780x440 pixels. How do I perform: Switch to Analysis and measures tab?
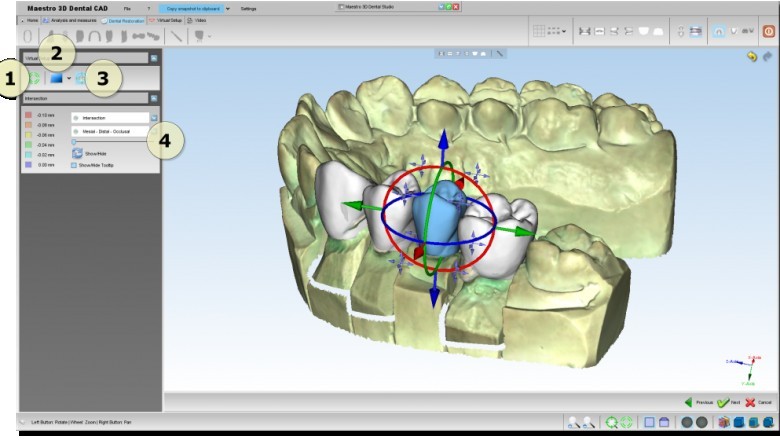[x=70, y=20]
